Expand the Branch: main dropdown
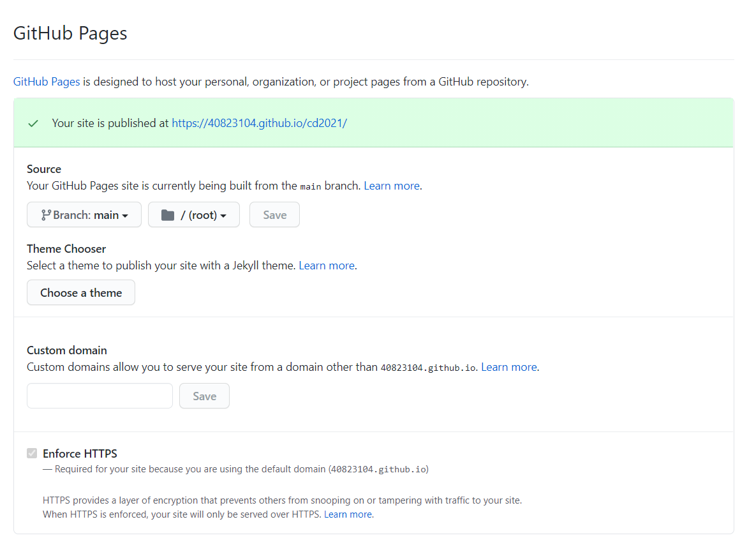The height and width of the screenshot is (547, 756). [84, 214]
